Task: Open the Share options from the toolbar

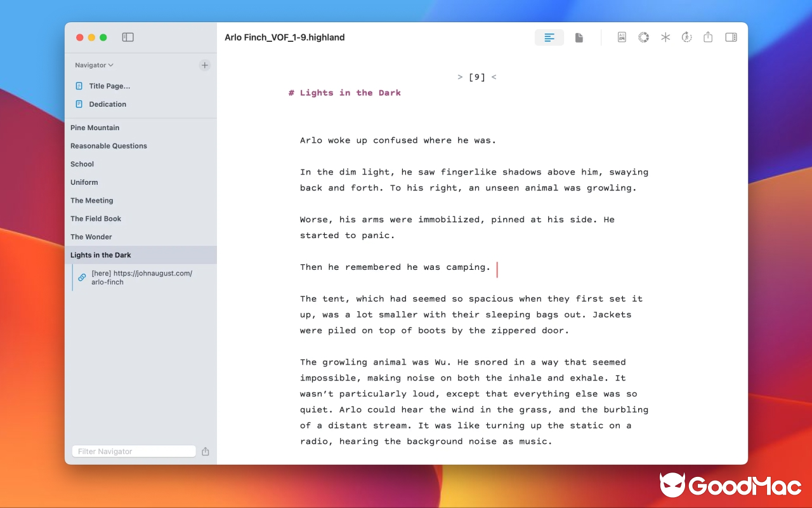Action: pyautogui.click(x=708, y=37)
